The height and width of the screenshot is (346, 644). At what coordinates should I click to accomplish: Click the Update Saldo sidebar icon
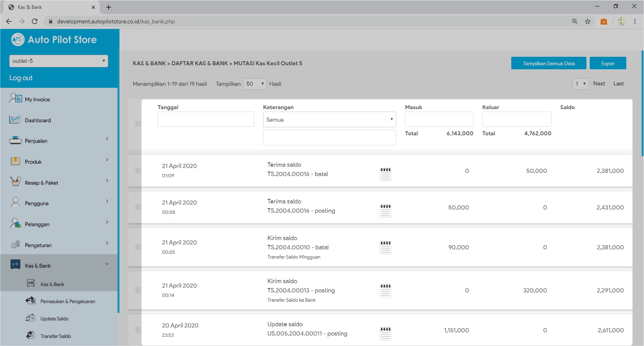(31, 318)
